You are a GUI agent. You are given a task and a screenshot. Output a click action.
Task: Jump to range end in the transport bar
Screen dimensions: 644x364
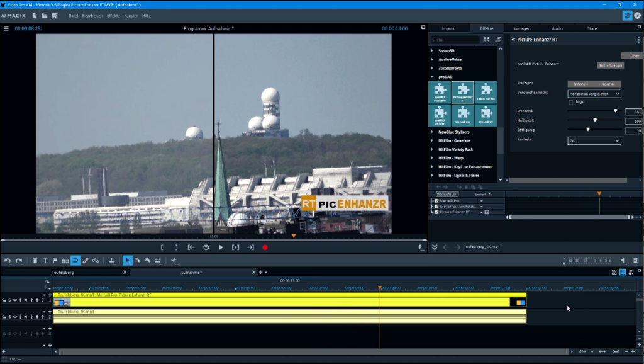click(x=250, y=247)
